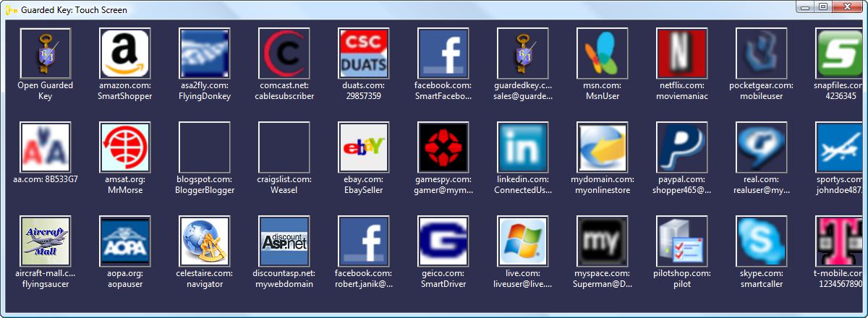Screen dimensions: 868x318
Task: Open the facebook.com SmartFacebo... icon
Action: pyautogui.click(x=443, y=53)
